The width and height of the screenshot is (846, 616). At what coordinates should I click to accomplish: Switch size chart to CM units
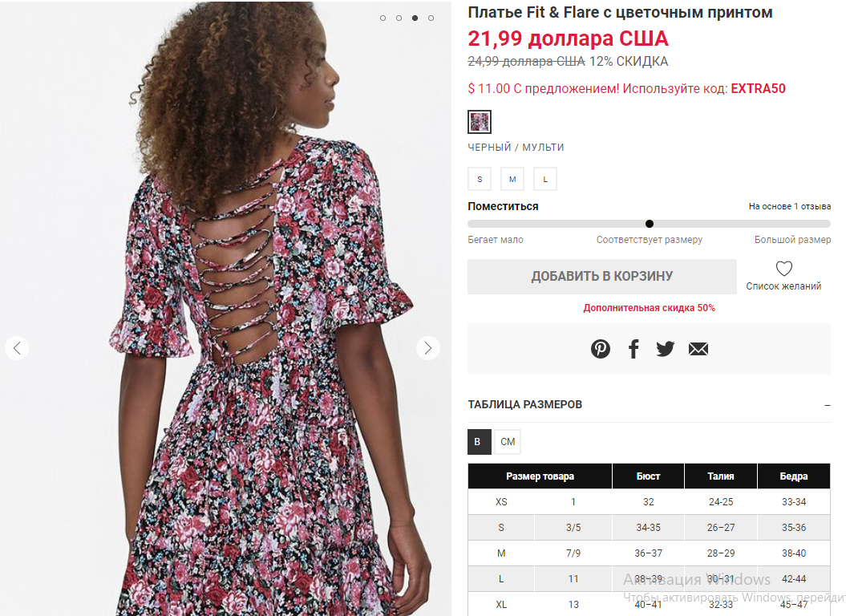point(508,442)
